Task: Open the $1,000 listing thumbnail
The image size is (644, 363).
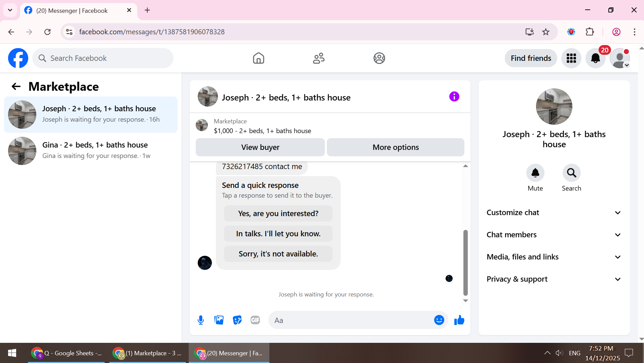Action: [x=202, y=125]
